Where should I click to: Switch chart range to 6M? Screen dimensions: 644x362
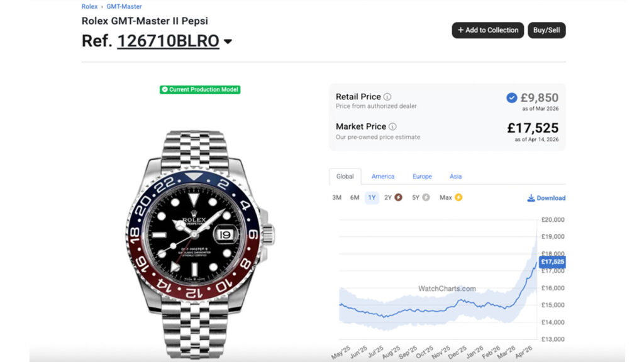(355, 197)
